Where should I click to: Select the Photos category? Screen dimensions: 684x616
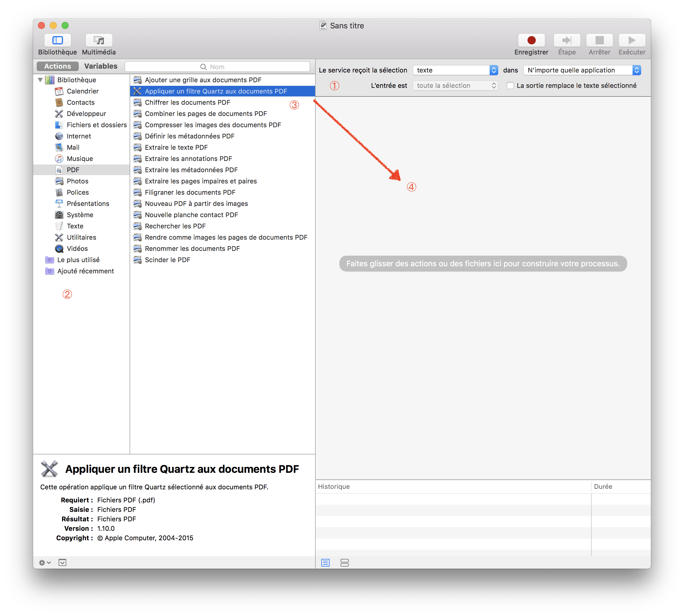click(82, 181)
